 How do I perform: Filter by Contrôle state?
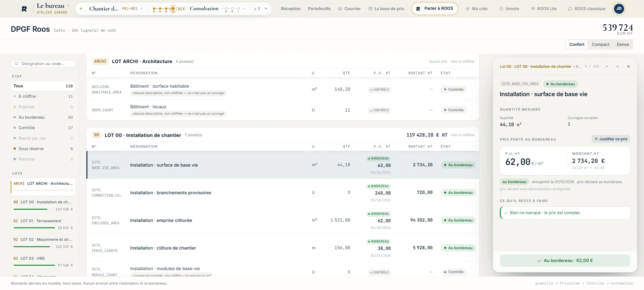[x=43, y=128]
